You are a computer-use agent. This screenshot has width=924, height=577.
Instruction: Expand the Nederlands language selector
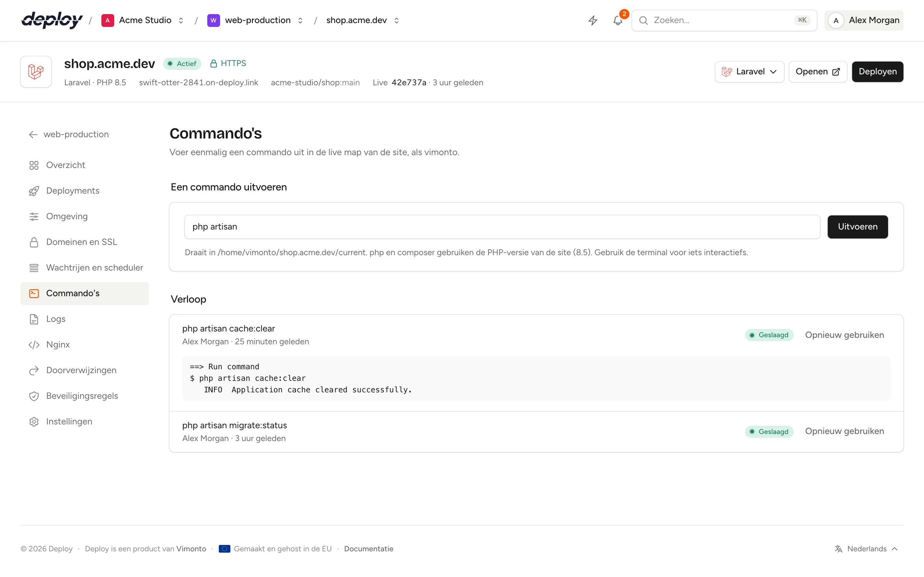tap(866, 549)
